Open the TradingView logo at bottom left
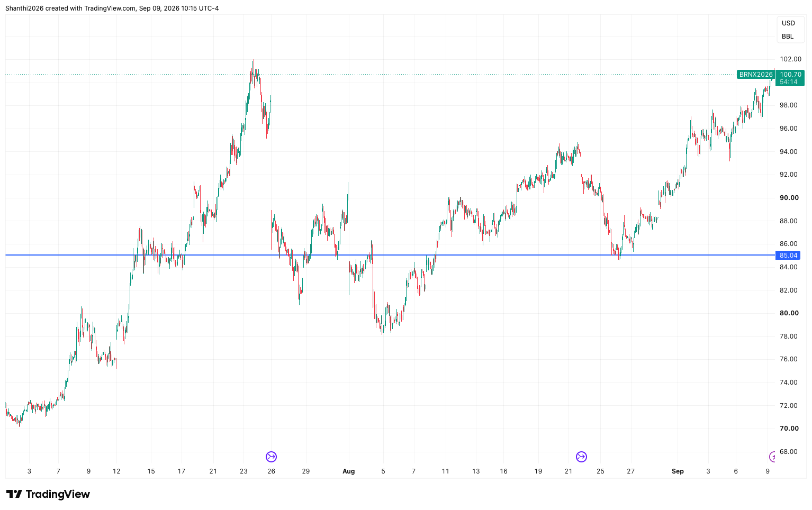Viewport: 812px width, 510px height. (48, 494)
